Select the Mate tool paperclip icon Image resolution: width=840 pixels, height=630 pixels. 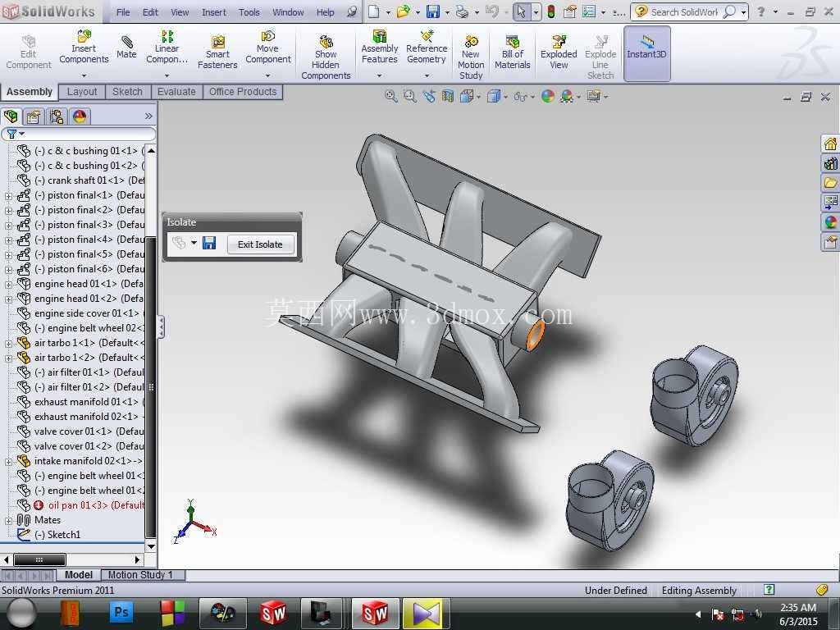[126, 41]
